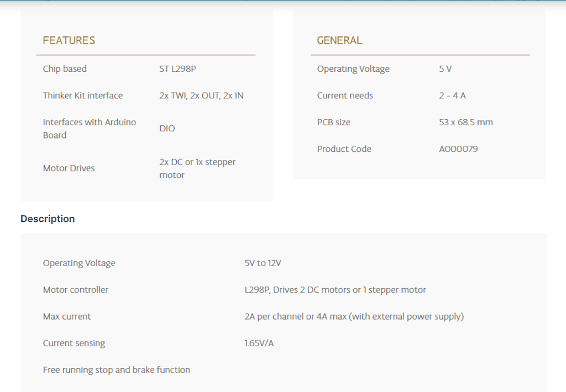This screenshot has height=392, width=566.
Task: Click the ST L298P chip value
Action: pos(177,69)
